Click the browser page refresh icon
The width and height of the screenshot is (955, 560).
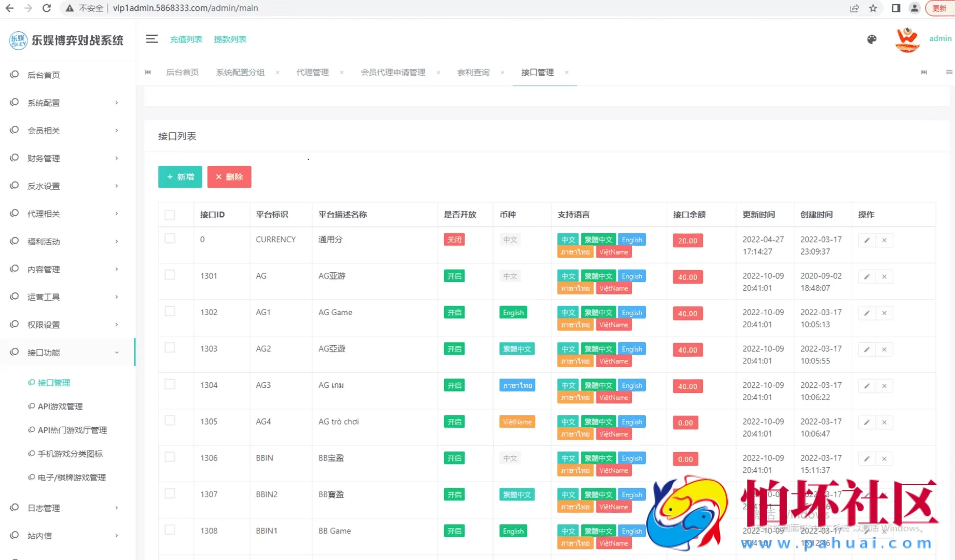[47, 8]
